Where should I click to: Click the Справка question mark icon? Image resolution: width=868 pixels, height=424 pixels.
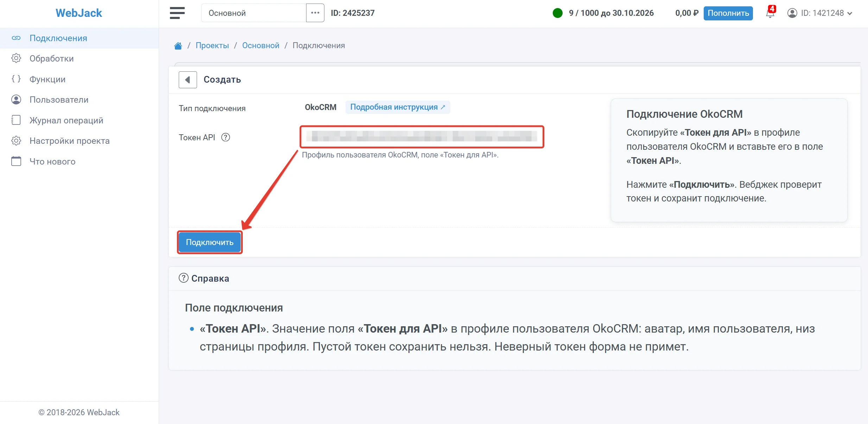pos(183,278)
